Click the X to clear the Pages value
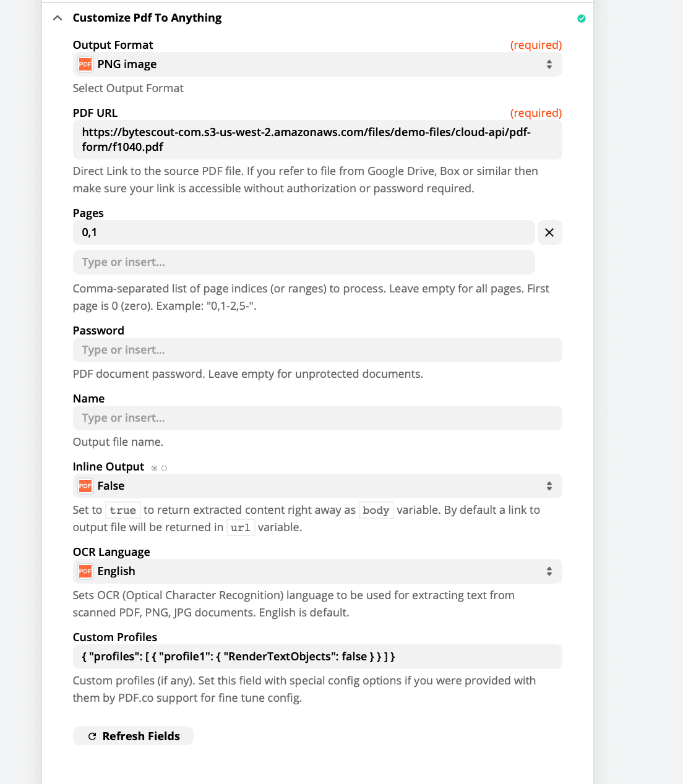 point(549,232)
